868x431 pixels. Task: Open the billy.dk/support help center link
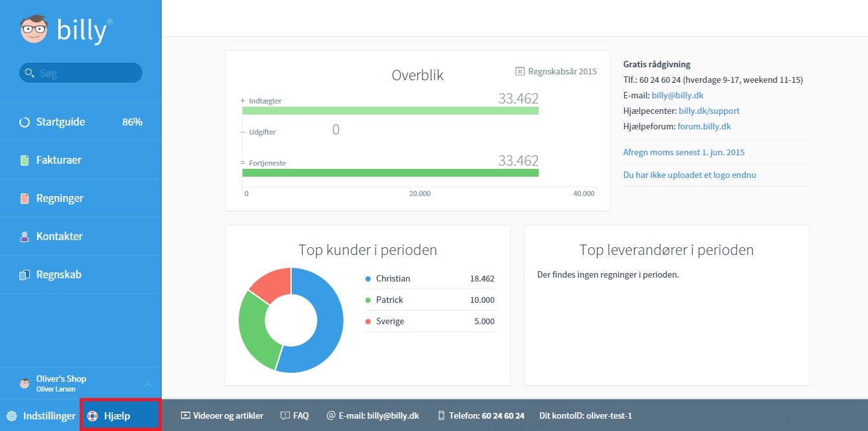point(710,111)
